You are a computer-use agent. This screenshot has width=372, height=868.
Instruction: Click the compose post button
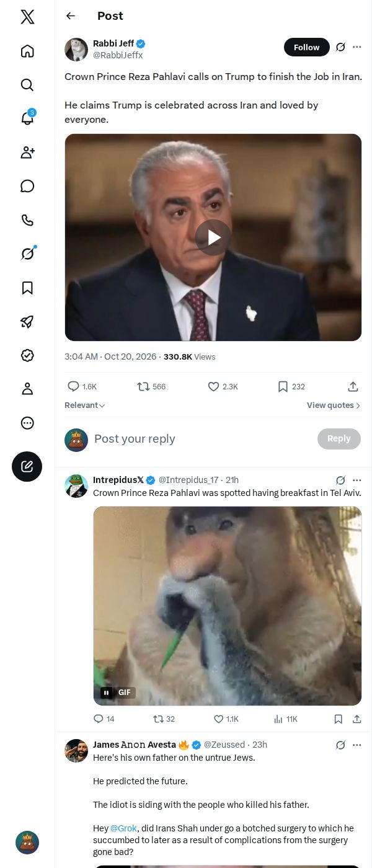[x=27, y=467]
